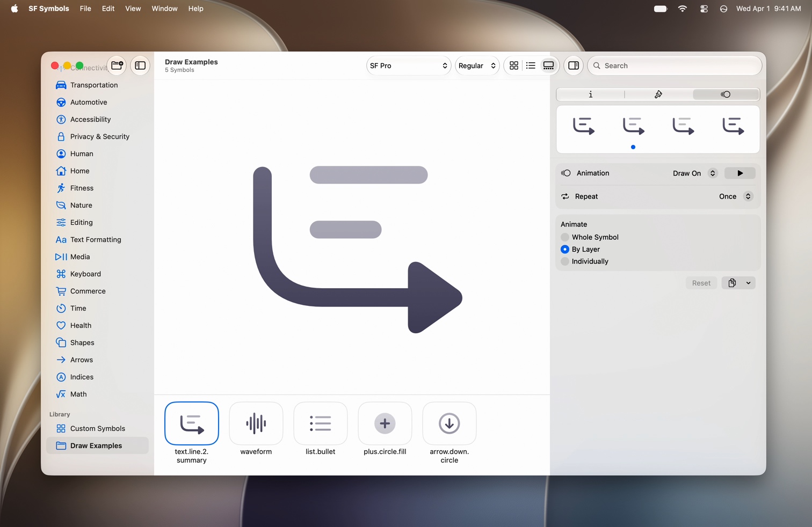This screenshot has height=527, width=812.
Task: Switch to grid view
Action: 514,65
